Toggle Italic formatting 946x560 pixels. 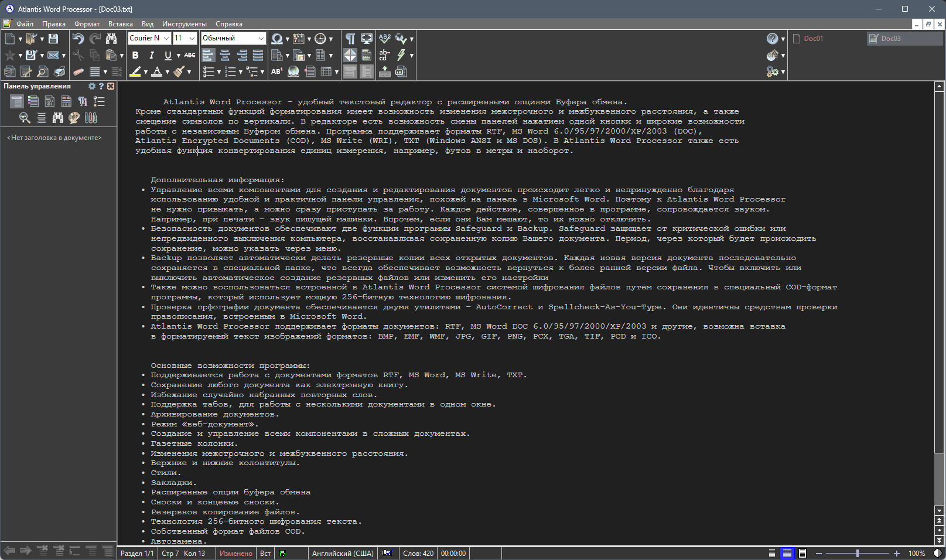152,55
